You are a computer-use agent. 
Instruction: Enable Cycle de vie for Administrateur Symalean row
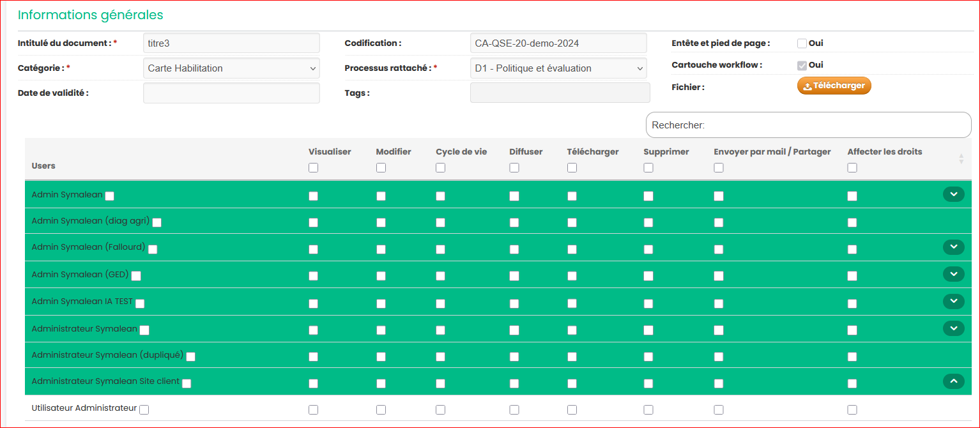click(x=440, y=330)
